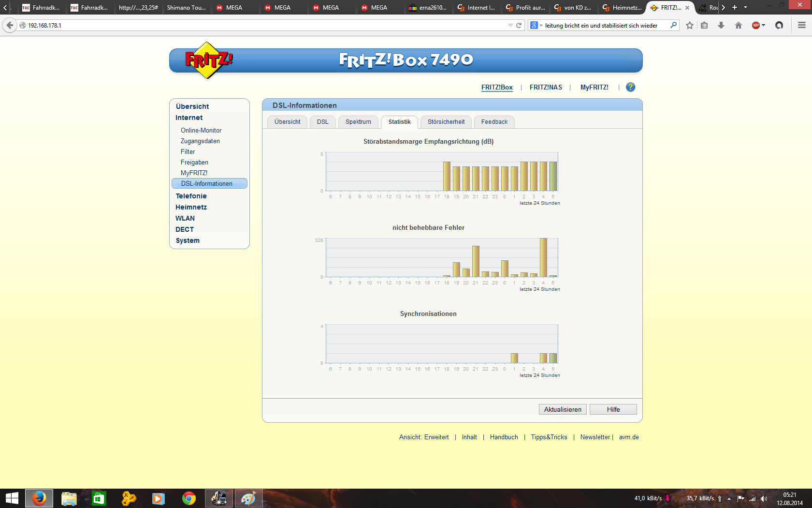Open the Inhalt footer link
The height and width of the screenshot is (508, 812).
pyautogui.click(x=469, y=437)
